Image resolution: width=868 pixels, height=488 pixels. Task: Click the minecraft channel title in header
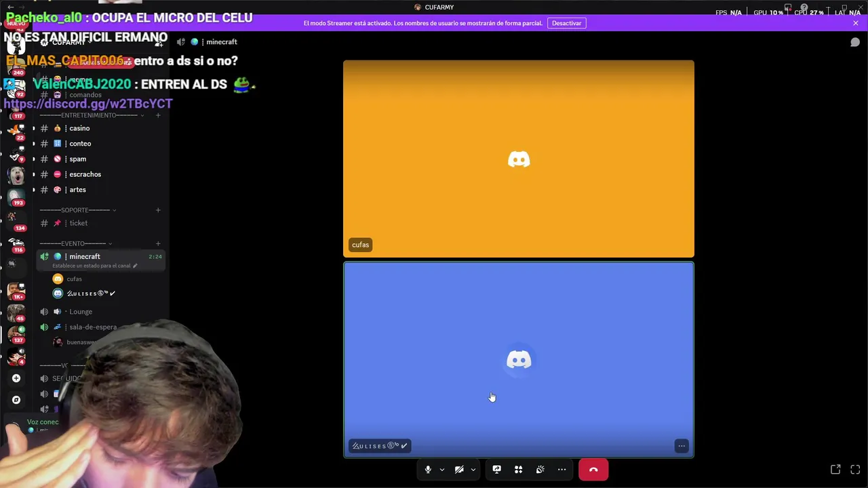click(221, 42)
